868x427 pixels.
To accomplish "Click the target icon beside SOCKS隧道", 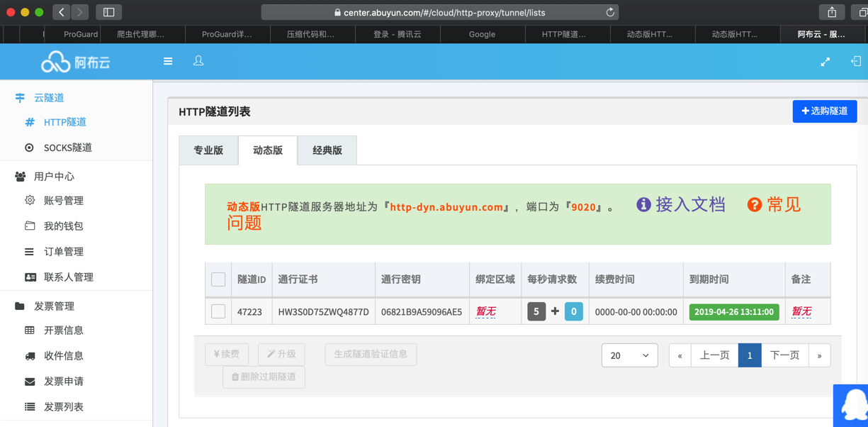I will tap(29, 148).
